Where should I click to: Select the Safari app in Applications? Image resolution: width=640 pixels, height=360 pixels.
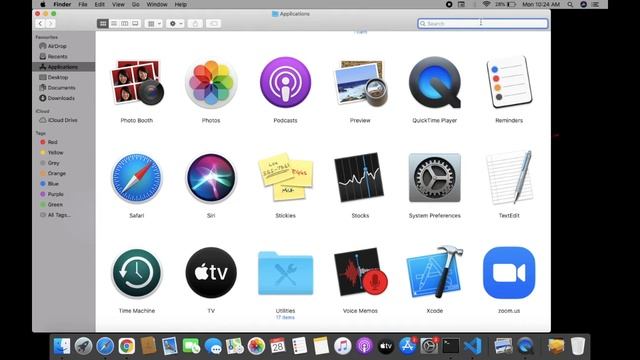coord(137,178)
